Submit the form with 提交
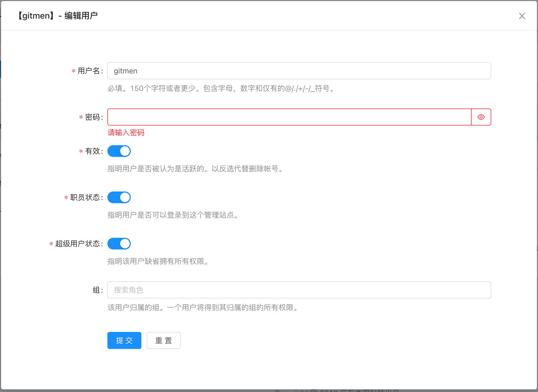Screen dimensions: 538x392 (124, 340)
